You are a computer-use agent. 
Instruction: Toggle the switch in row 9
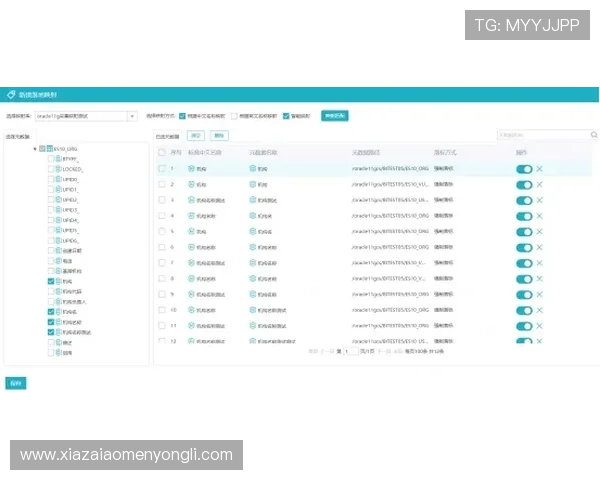click(523, 294)
